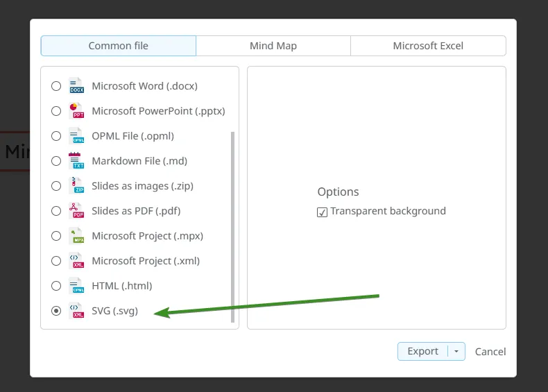Toggle the Transparent background checkbox
Image resolution: width=548 pixels, height=392 pixels.
point(322,212)
